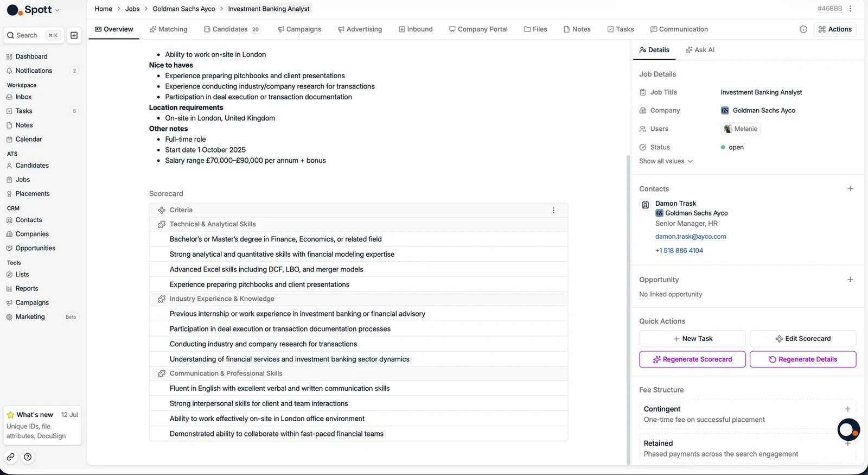This screenshot has height=475, width=868.
Task: Click the Edit Scorecard button
Action: coord(803,339)
